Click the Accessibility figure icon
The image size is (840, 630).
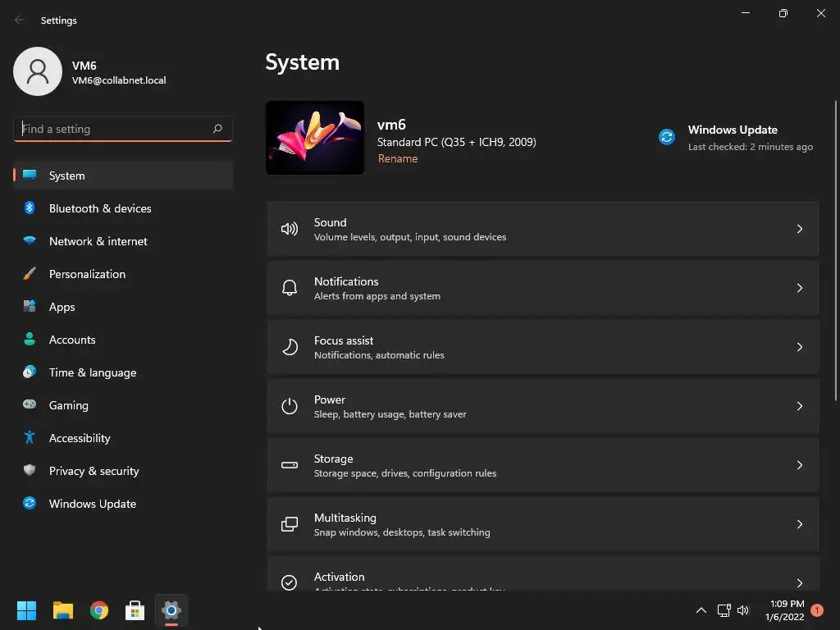pos(30,438)
